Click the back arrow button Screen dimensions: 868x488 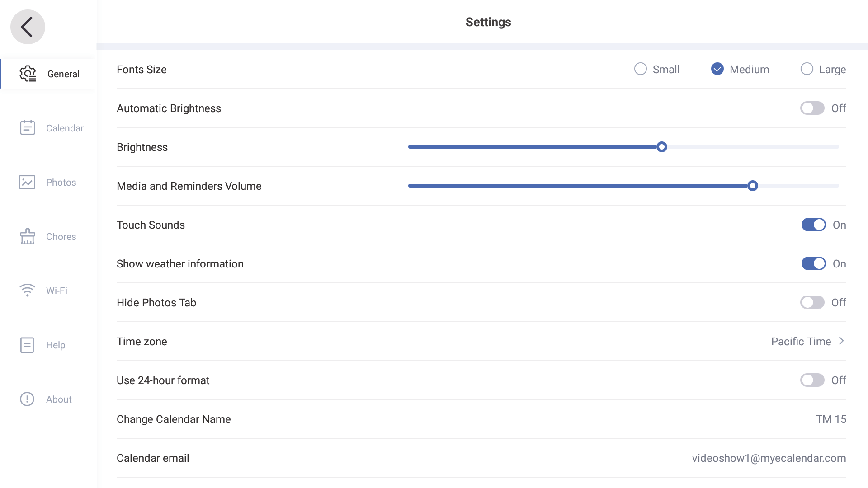[x=27, y=27]
